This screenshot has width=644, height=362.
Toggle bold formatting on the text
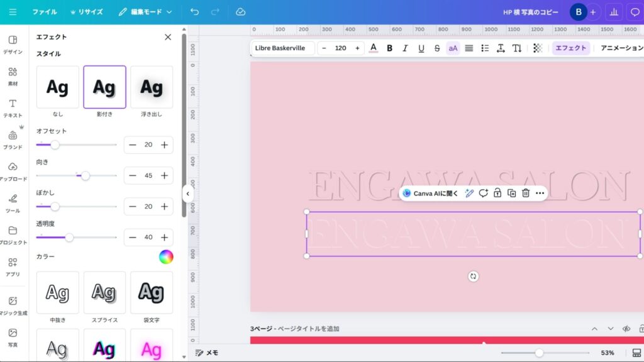tap(389, 48)
